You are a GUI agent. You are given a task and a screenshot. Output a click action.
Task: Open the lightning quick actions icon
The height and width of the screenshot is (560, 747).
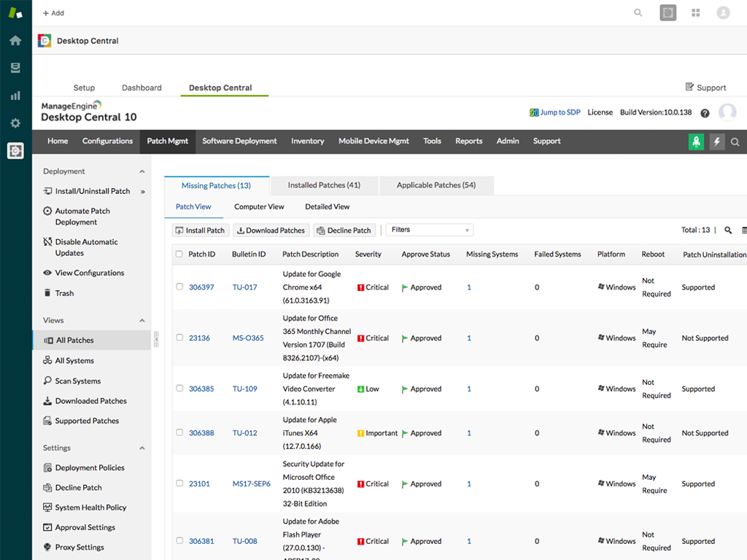coord(716,141)
